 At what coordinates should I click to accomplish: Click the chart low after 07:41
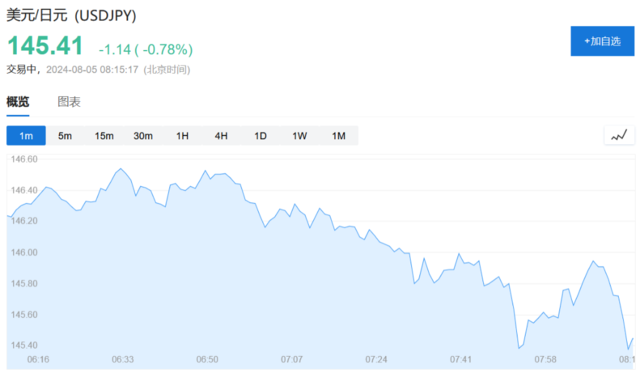pyautogui.click(x=519, y=348)
